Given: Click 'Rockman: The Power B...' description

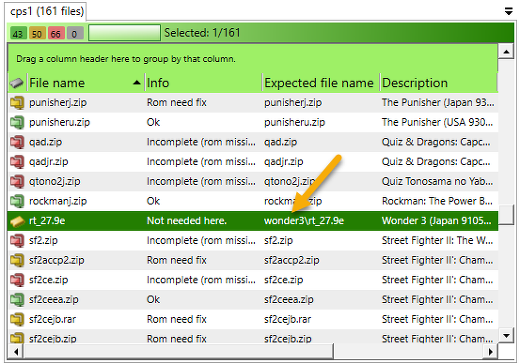Looking at the screenshot, I should click(437, 201).
